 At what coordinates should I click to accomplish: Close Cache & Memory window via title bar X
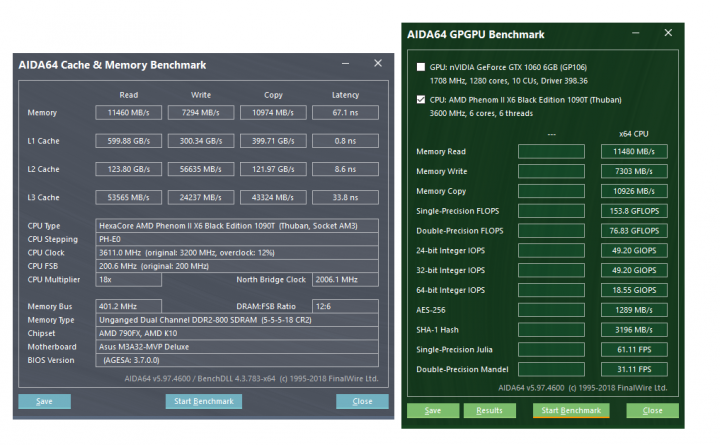(x=378, y=63)
